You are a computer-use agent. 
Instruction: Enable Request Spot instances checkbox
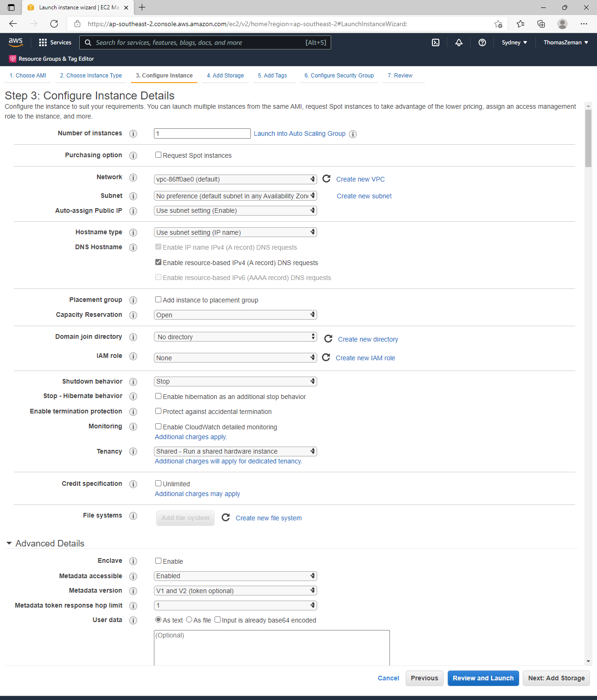click(x=158, y=155)
